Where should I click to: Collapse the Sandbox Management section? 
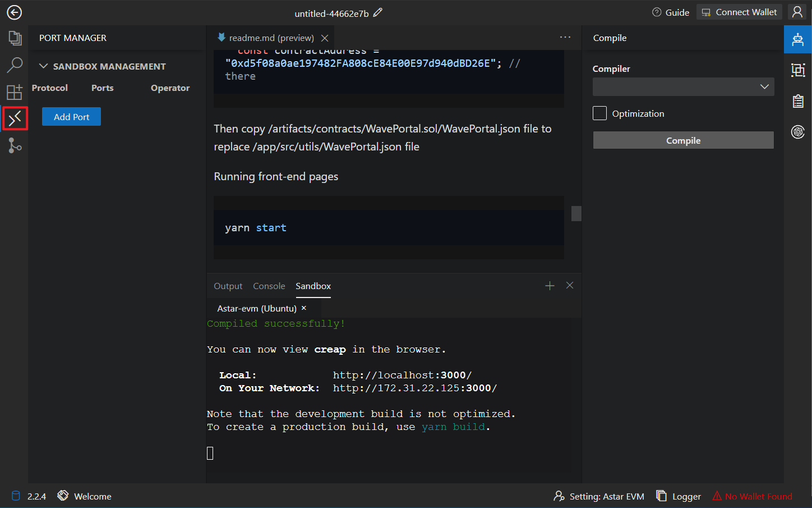[x=43, y=66]
